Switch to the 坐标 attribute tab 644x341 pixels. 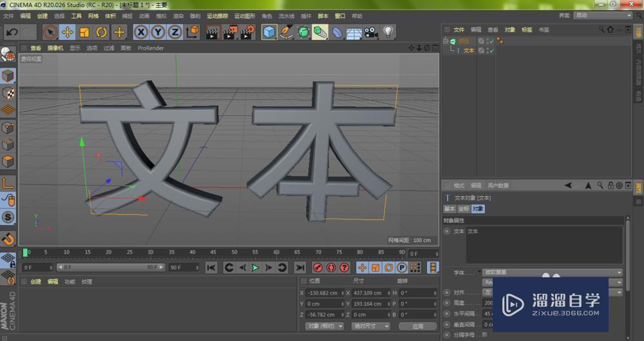pyautogui.click(x=464, y=209)
